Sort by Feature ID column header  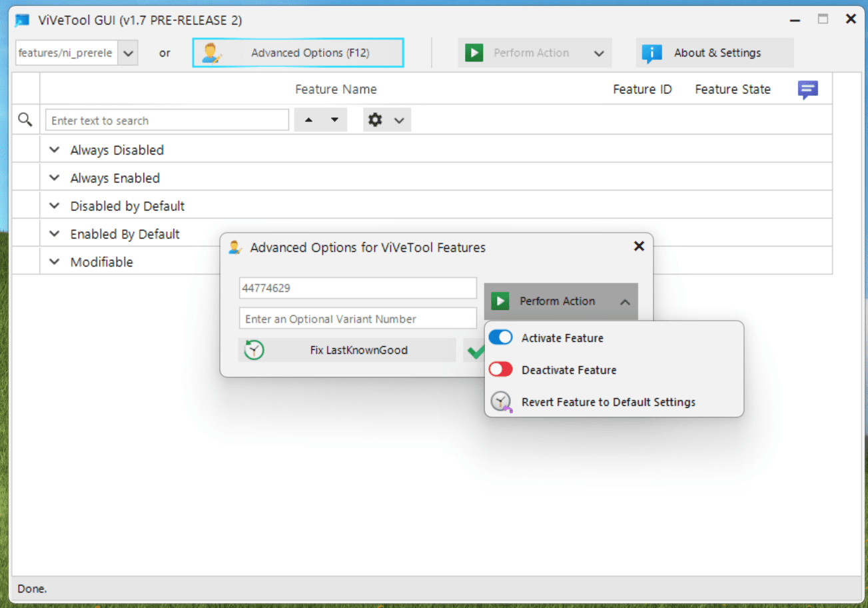click(x=642, y=89)
